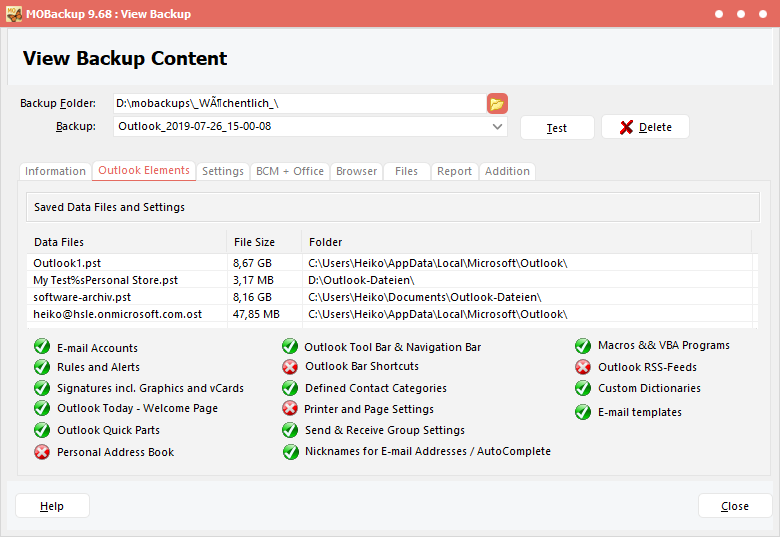780x537 pixels.
Task: Click the red X icon for Outlook RSS-Feeds
Action: coord(583,367)
